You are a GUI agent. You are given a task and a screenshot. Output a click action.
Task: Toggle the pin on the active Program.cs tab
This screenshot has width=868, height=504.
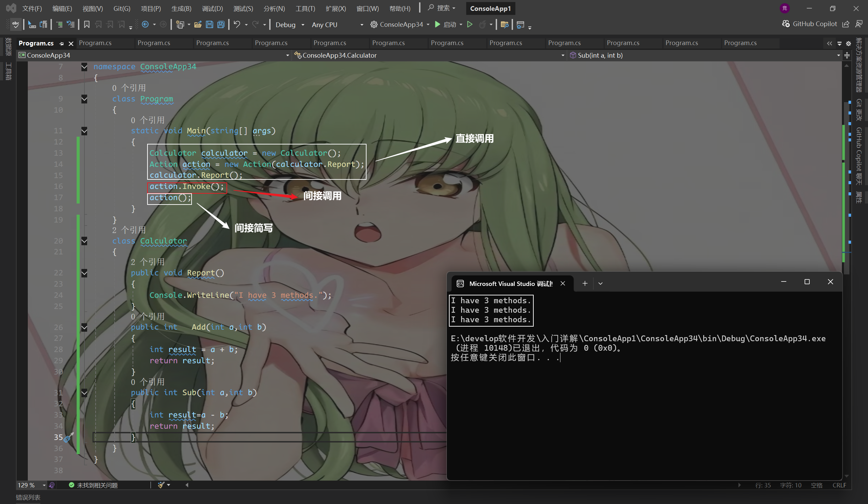tap(62, 43)
